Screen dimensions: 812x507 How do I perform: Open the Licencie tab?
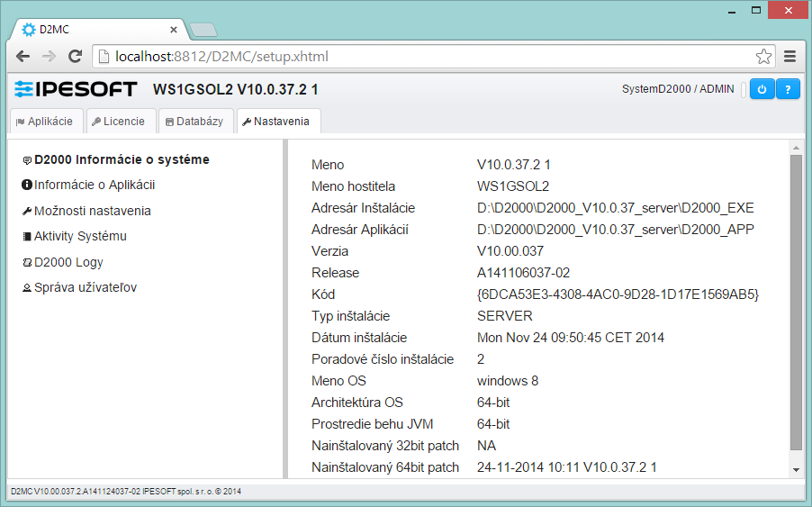(x=118, y=122)
